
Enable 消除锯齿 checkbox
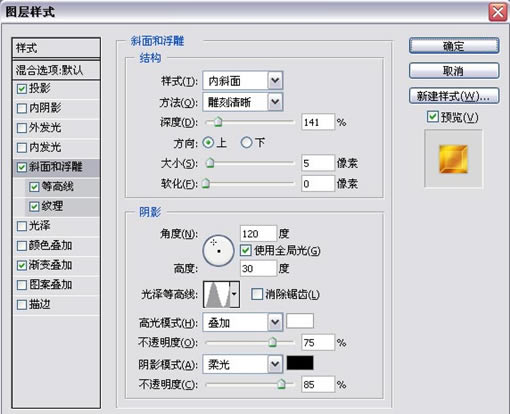257,294
